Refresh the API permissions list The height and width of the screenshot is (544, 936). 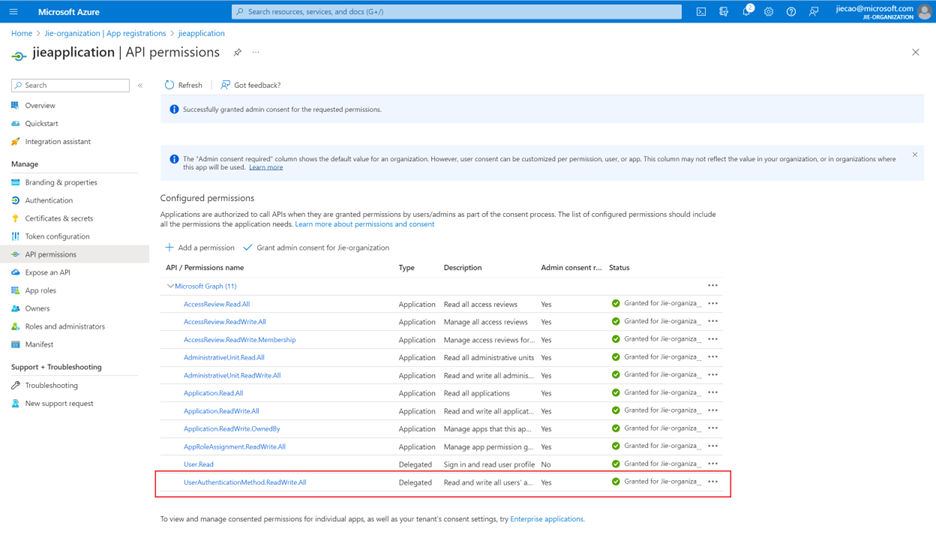pos(184,85)
